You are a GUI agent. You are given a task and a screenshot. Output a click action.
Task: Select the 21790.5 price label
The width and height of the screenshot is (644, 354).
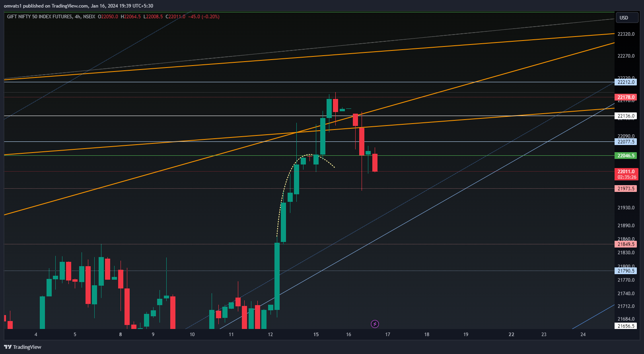click(626, 271)
